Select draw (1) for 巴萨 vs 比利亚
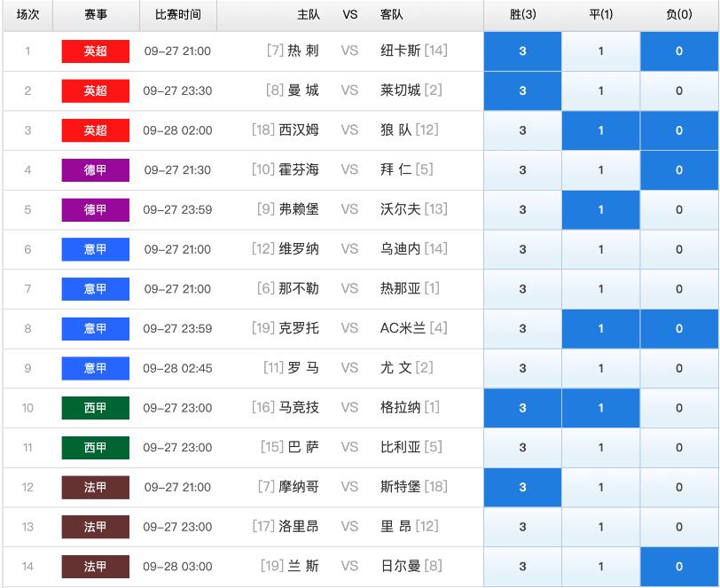 tap(600, 448)
